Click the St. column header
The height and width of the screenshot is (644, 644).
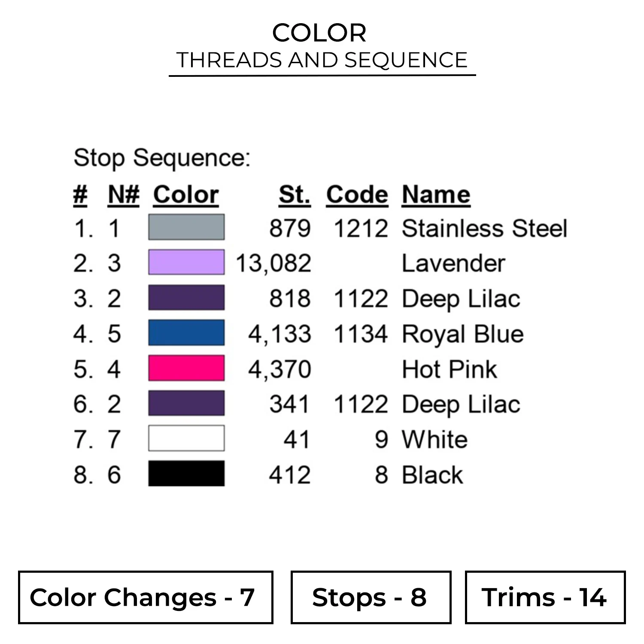pyautogui.click(x=295, y=195)
